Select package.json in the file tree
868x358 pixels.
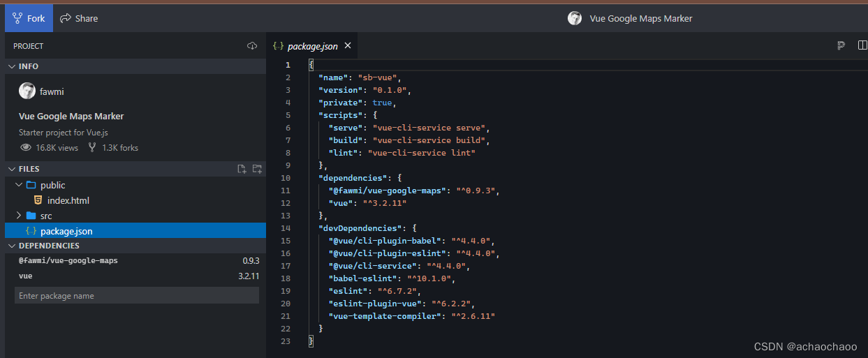(135, 231)
